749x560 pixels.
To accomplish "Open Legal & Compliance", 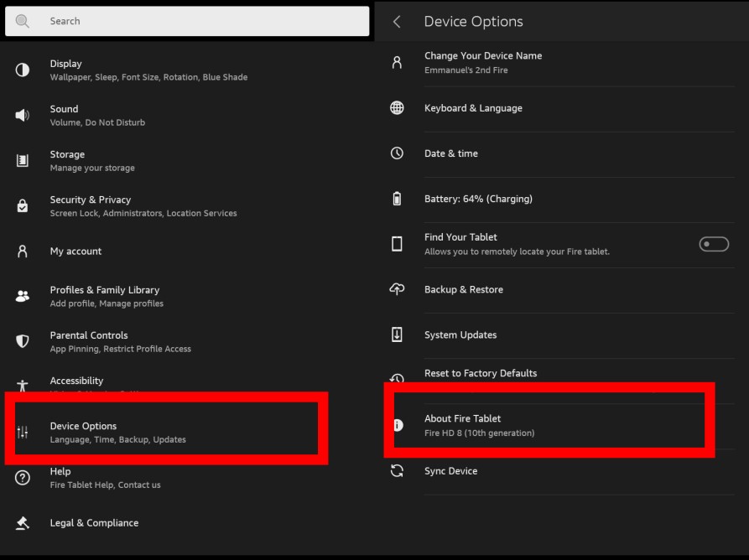I will click(187, 523).
